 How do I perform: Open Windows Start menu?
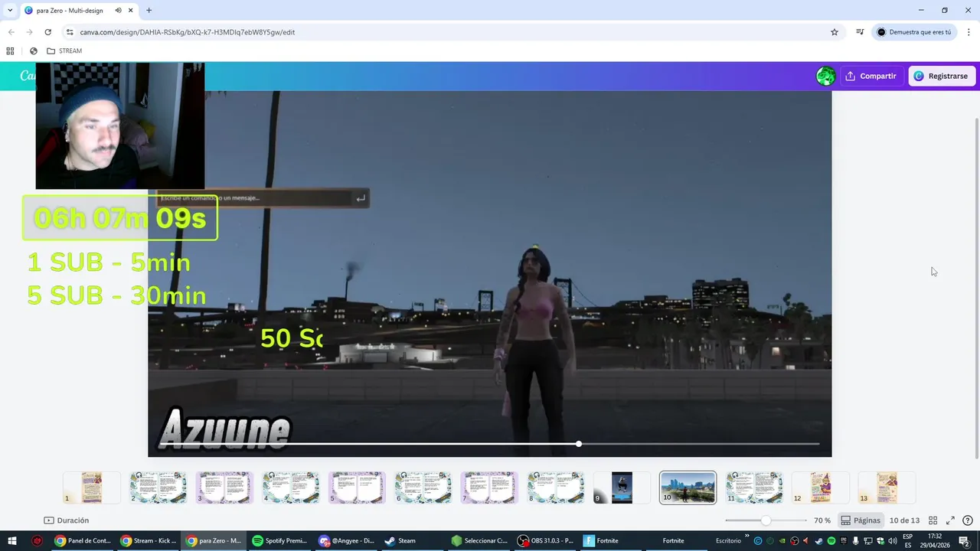(12, 541)
